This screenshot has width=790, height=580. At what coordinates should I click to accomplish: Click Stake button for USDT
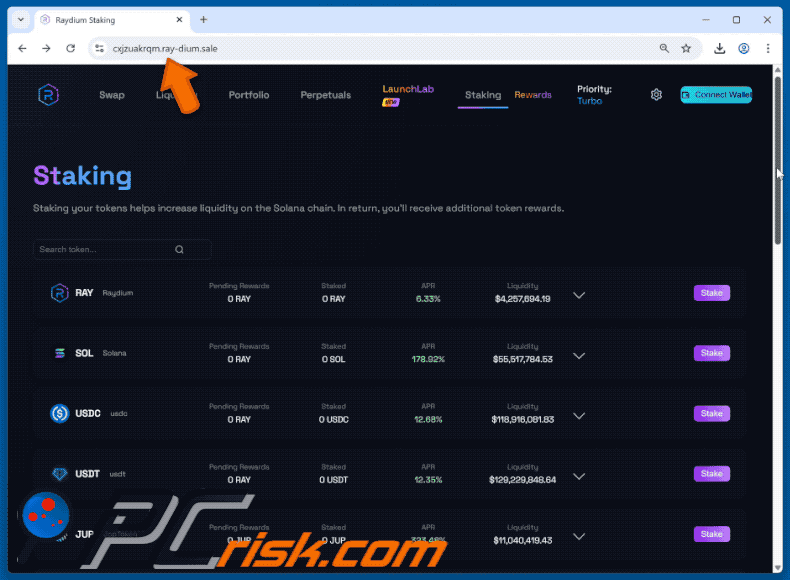coord(711,474)
